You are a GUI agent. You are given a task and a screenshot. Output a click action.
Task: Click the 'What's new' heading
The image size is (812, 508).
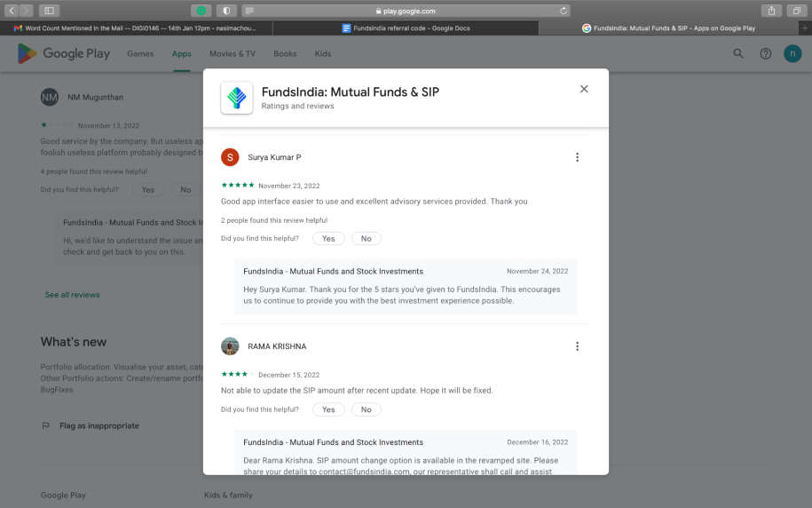[74, 342]
